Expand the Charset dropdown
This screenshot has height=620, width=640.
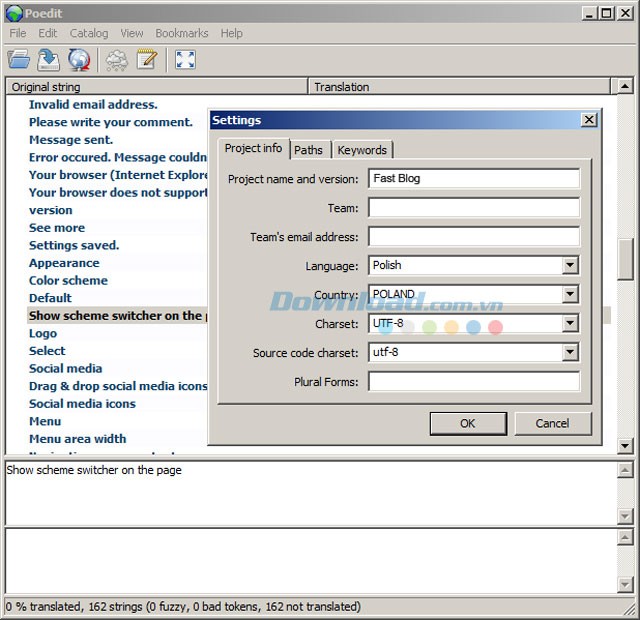click(x=570, y=324)
